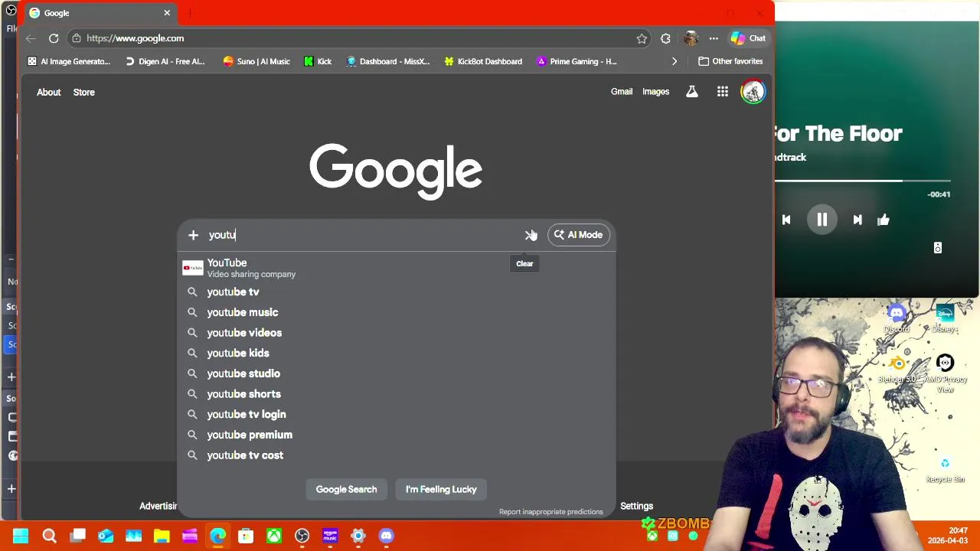
Task: Open Task View on taskbar
Action: 77,536
